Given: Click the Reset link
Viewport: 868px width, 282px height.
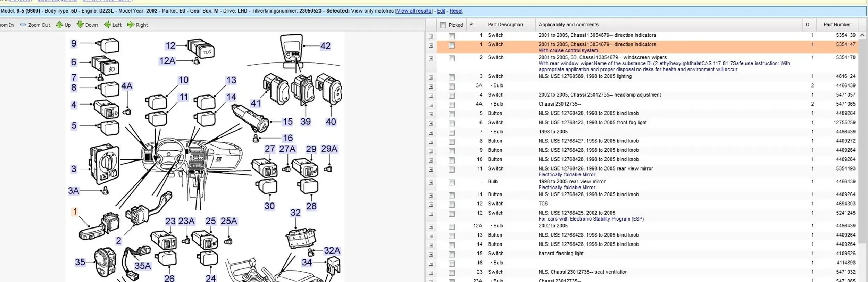Looking at the screenshot, I should 456,11.
